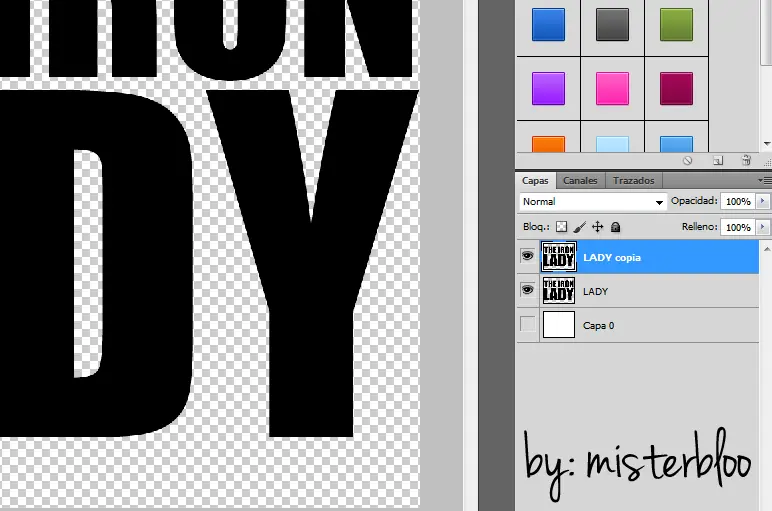This screenshot has height=511, width=772.
Task: Toggle the lock image pixels brush icon
Action: pyautogui.click(x=579, y=227)
